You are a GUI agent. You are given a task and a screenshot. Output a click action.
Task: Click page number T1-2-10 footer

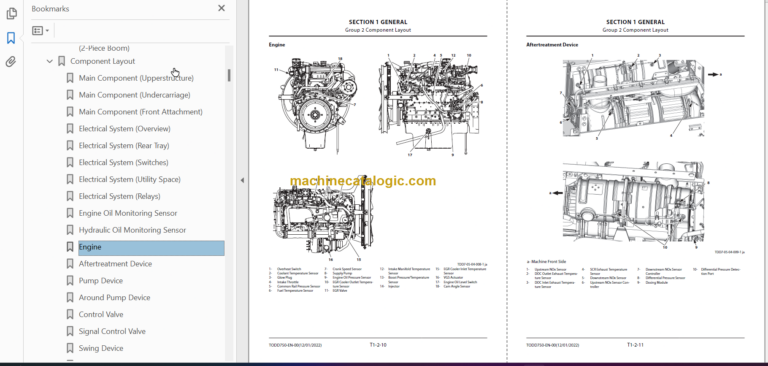click(x=378, y=345)
